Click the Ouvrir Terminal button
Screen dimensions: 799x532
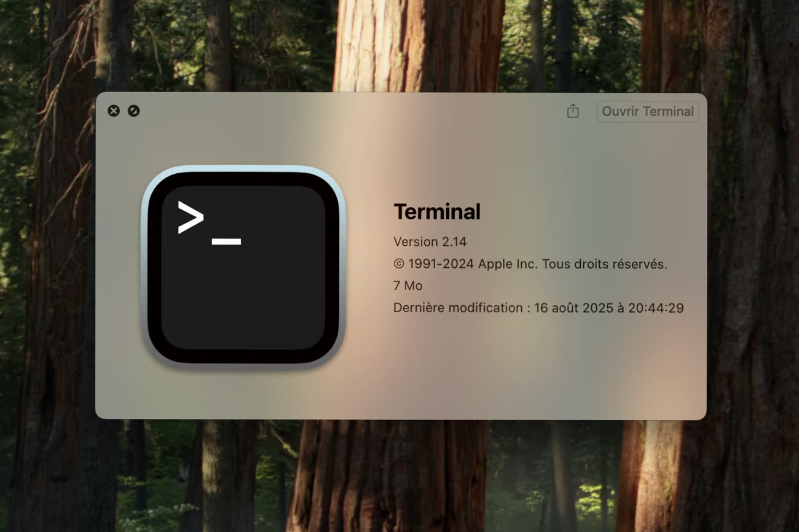tap(647, 112)
